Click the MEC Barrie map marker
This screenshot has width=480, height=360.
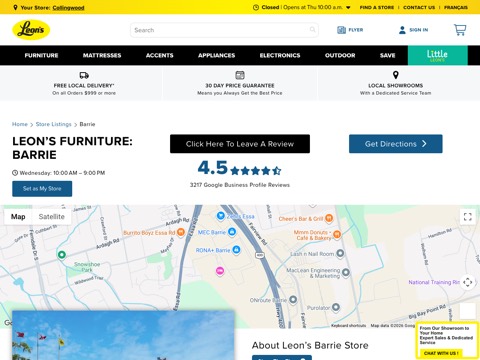[x=232, y=232]
